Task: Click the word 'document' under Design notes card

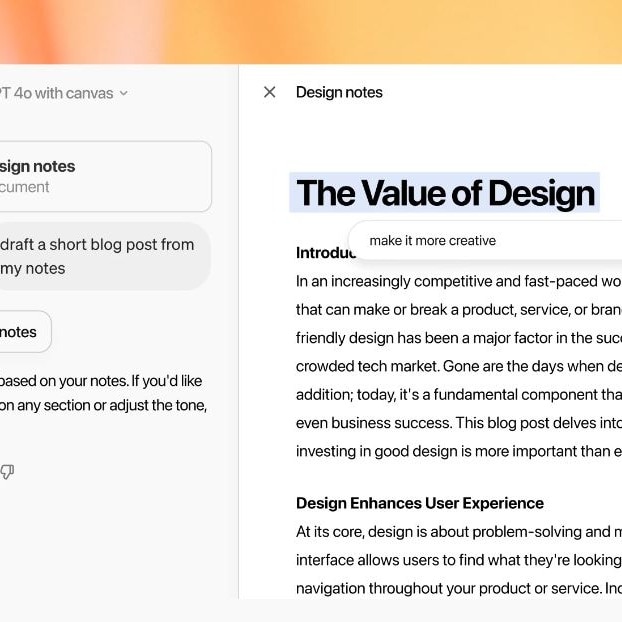Action: (x=24, y=187)
